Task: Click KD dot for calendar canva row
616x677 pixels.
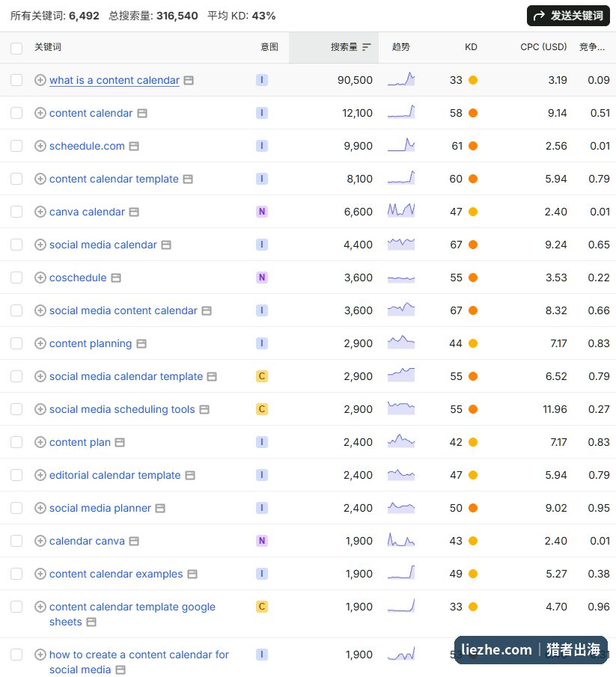Action: pos(473,541)
